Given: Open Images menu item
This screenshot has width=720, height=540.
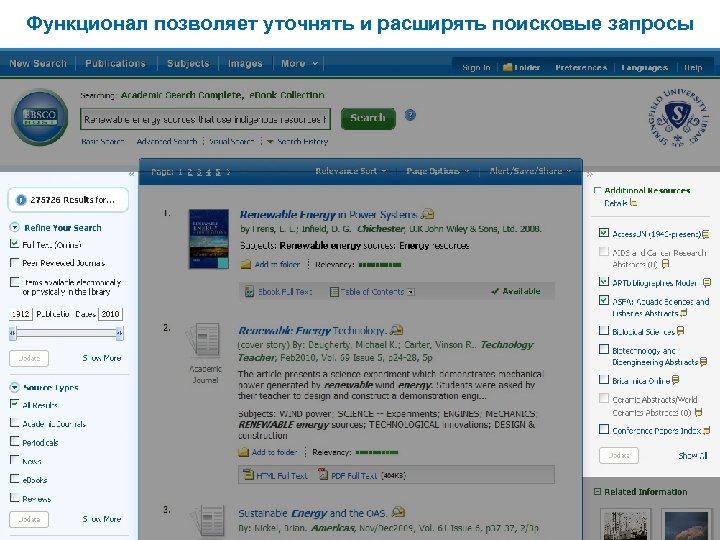Looking at the screenshot, I should coord(245,63).
